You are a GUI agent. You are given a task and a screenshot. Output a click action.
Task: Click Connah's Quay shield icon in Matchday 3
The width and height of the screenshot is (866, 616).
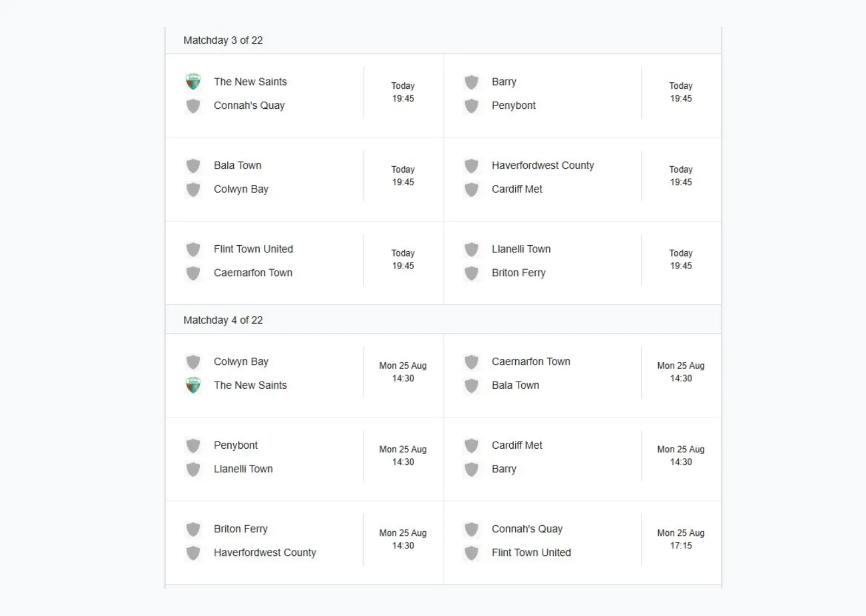pos(193,106)
